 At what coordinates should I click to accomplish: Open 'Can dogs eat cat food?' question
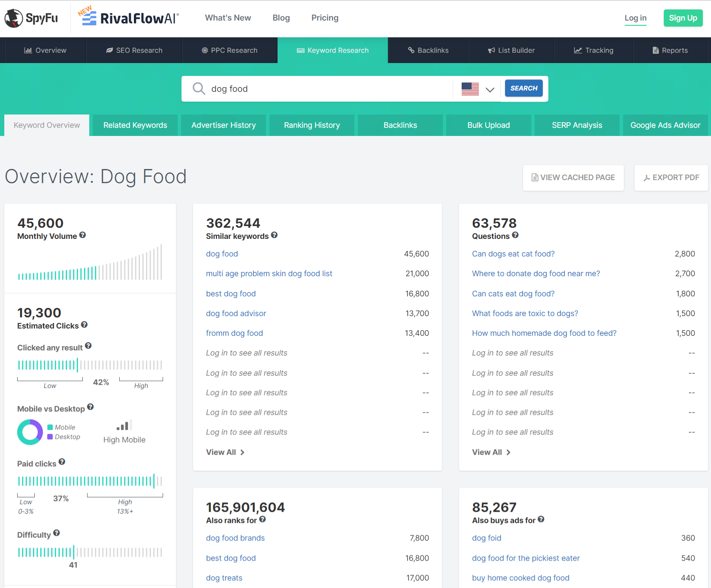point(513,254)
